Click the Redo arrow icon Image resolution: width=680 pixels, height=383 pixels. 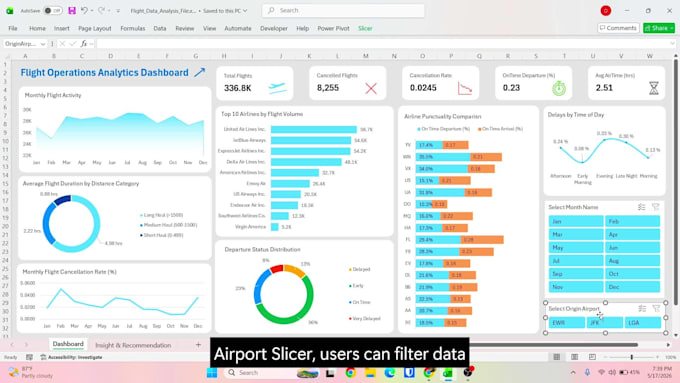[x=101, y=10]
